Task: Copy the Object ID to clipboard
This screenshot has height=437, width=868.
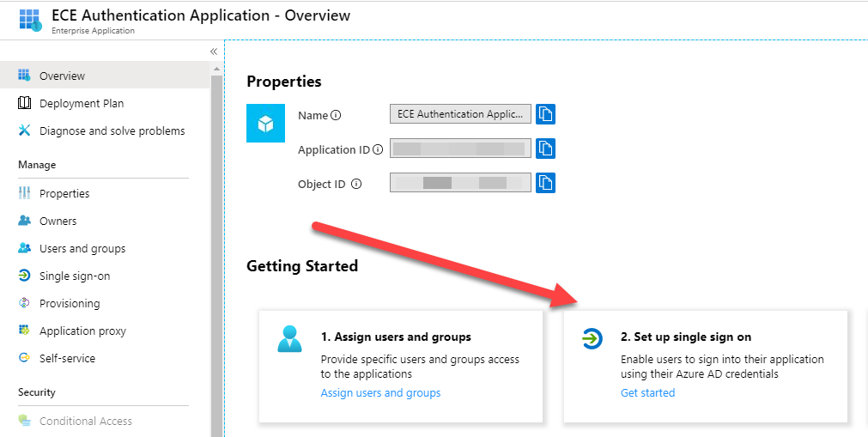Action: (546, 183)
